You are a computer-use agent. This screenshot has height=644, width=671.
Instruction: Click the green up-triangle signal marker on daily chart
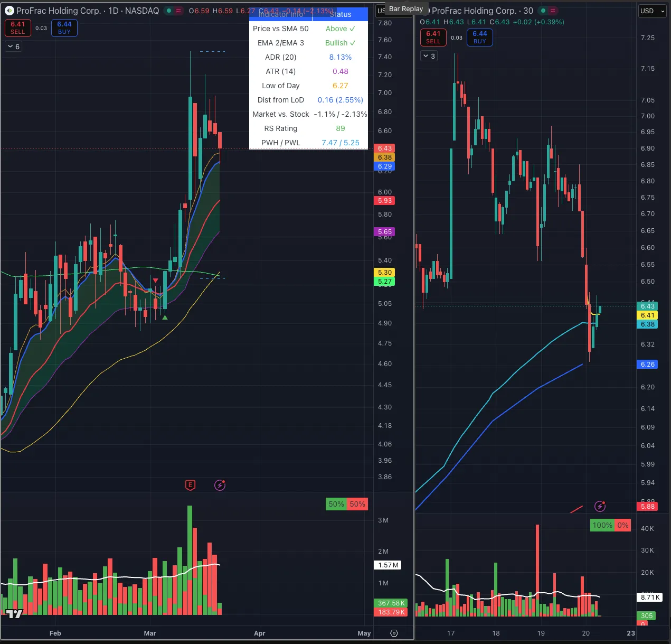click(165, 318)
